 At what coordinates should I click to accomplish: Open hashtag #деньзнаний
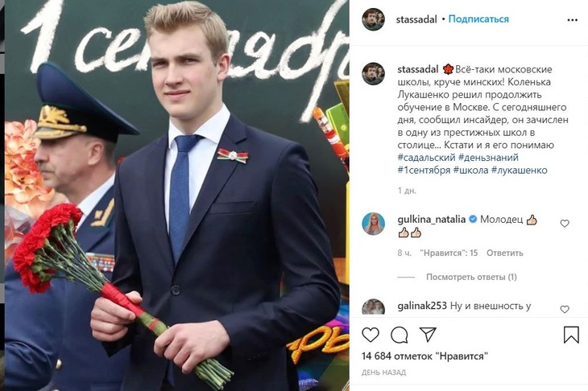(488, 158)
